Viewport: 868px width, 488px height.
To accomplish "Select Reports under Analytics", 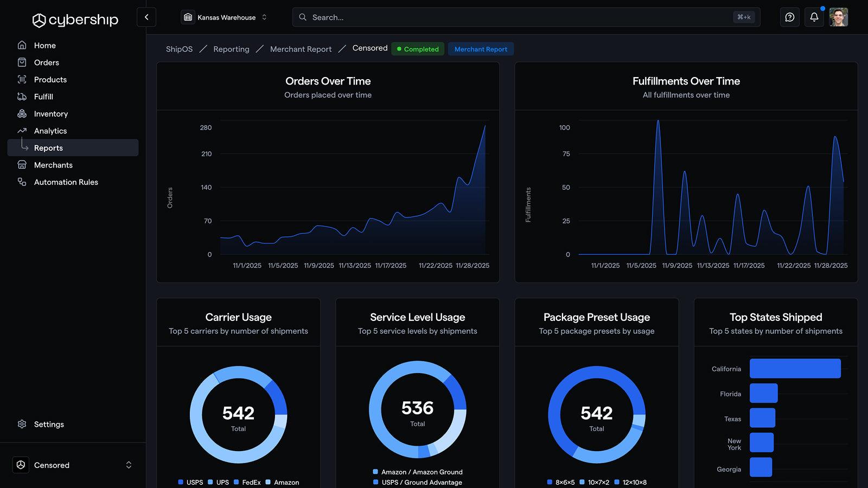I will coord(48,147).
